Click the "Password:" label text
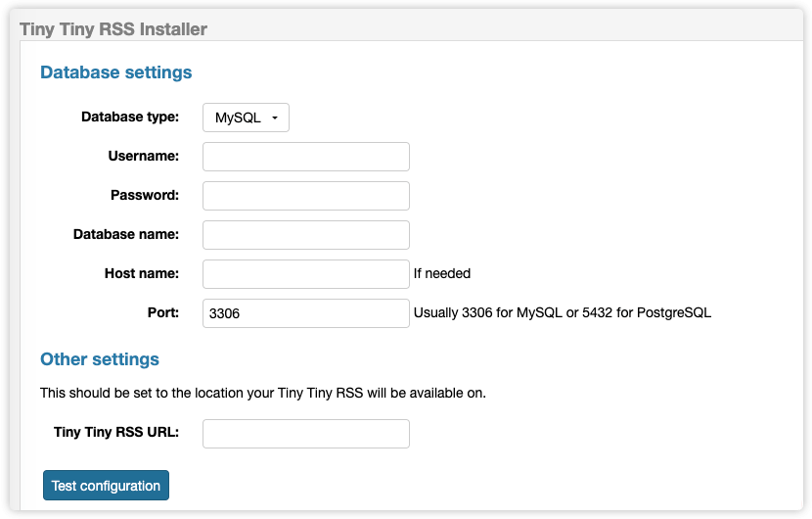The height and width of the screenshot is (519, 812). 145,195
